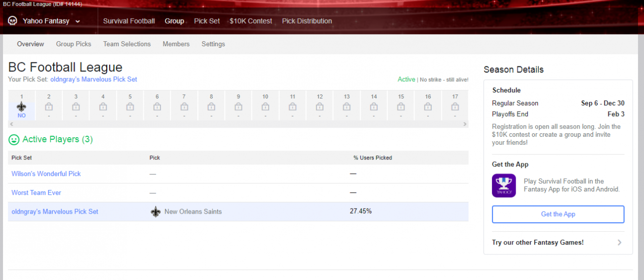Click the week 16 lock icon
The height and width of the screenshot is (280, 644).
(428, 107)
